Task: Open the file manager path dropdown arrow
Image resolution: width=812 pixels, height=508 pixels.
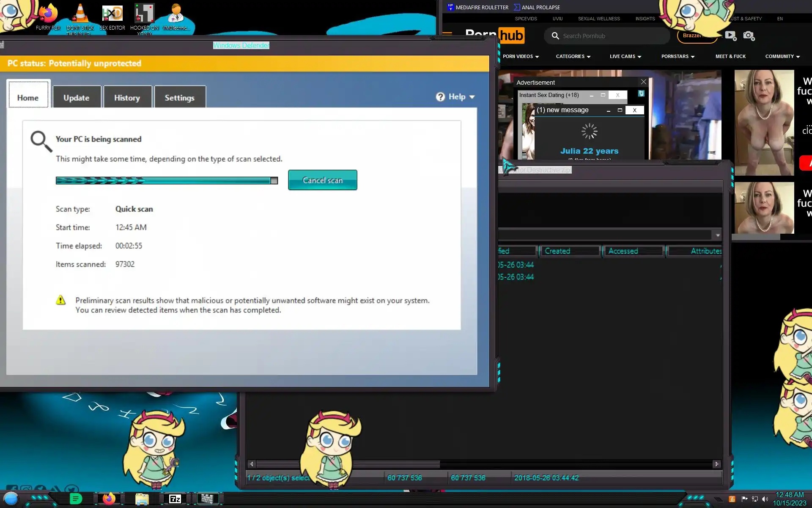Action: (x=717, y=235)
